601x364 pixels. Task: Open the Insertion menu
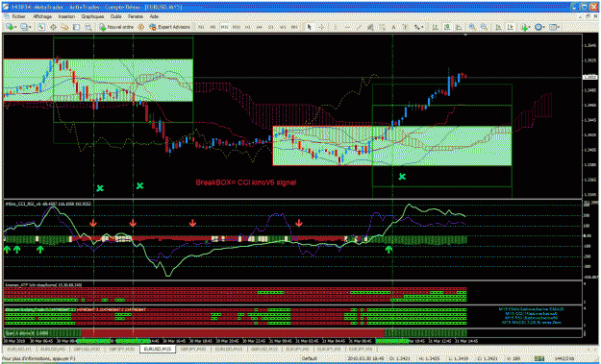(66, 17)
